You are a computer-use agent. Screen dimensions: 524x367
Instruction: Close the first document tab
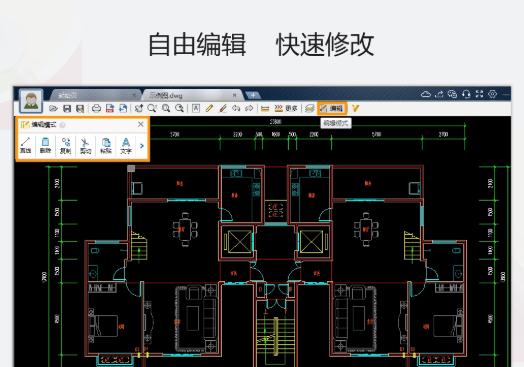[134, 95]
